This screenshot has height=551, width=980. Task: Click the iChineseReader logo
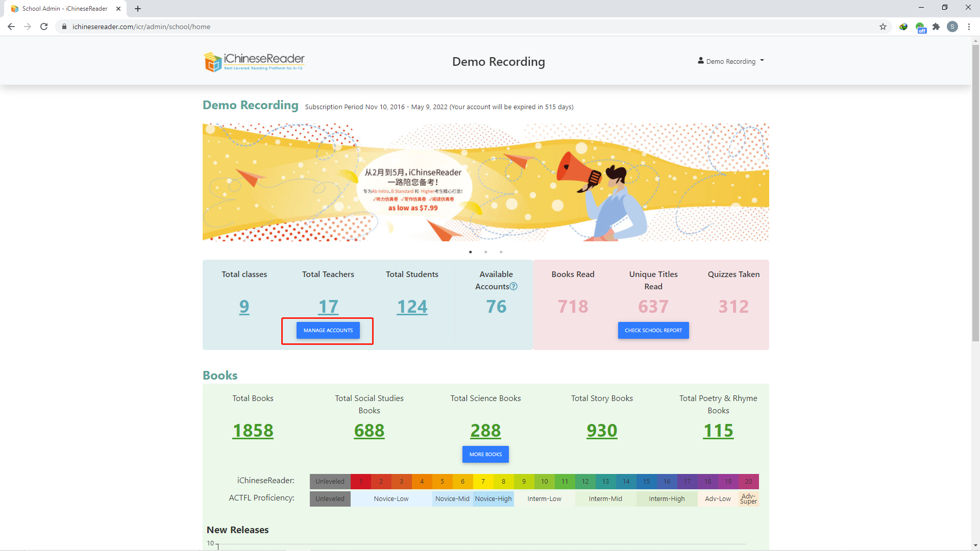254,62
